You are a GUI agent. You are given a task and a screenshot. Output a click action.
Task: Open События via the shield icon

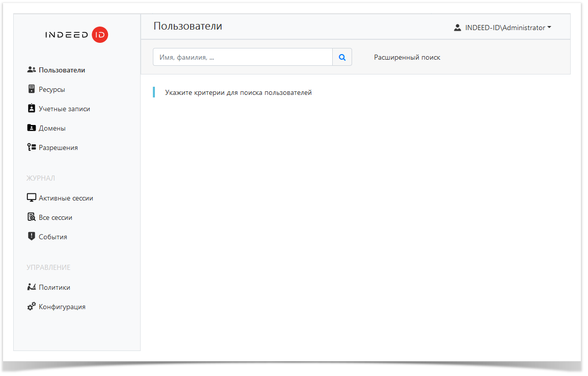(x=32, y=236)
